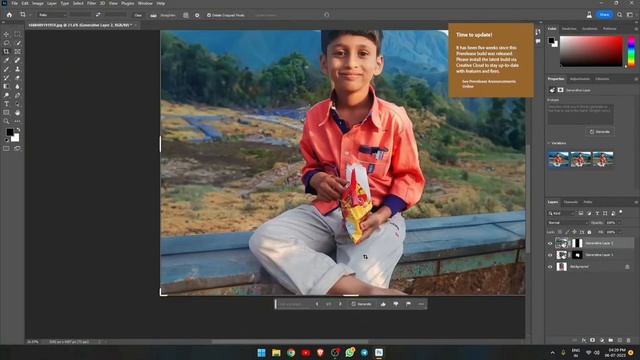Viewport: 640px width, 360px height.
Task: Select the Pen tool
Action: click(17, 95)
